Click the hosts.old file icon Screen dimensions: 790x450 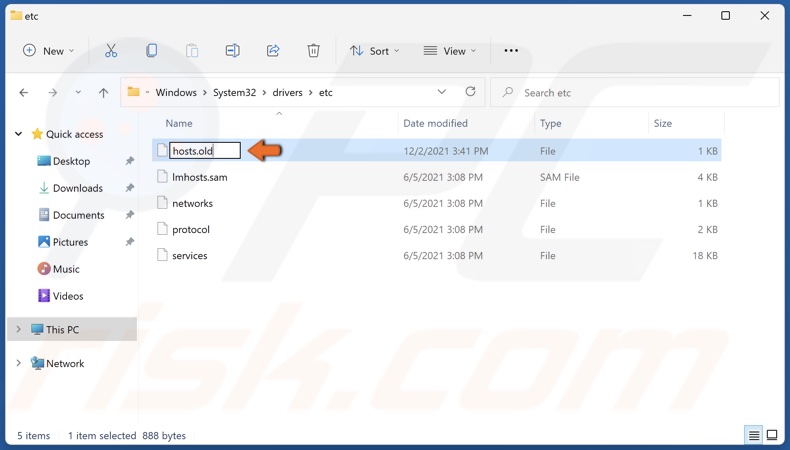(162, 150)
